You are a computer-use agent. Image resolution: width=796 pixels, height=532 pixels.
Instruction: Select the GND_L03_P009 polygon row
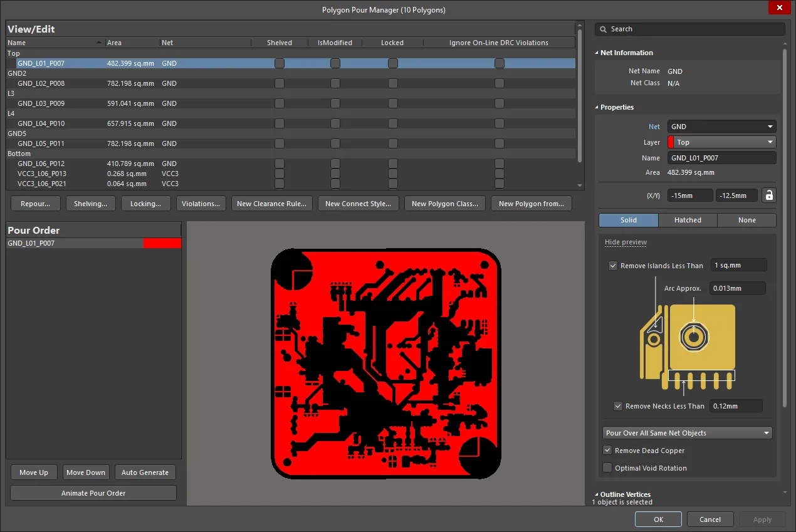point(290,103)
